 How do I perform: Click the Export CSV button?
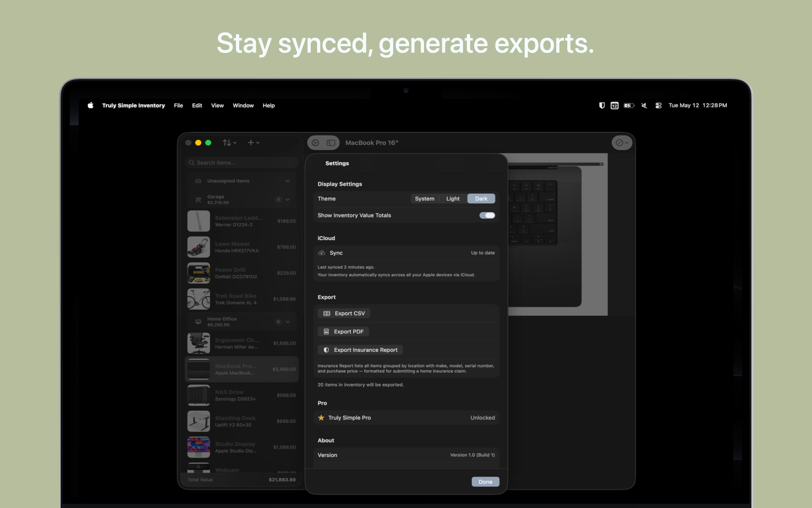pos(344,313)
